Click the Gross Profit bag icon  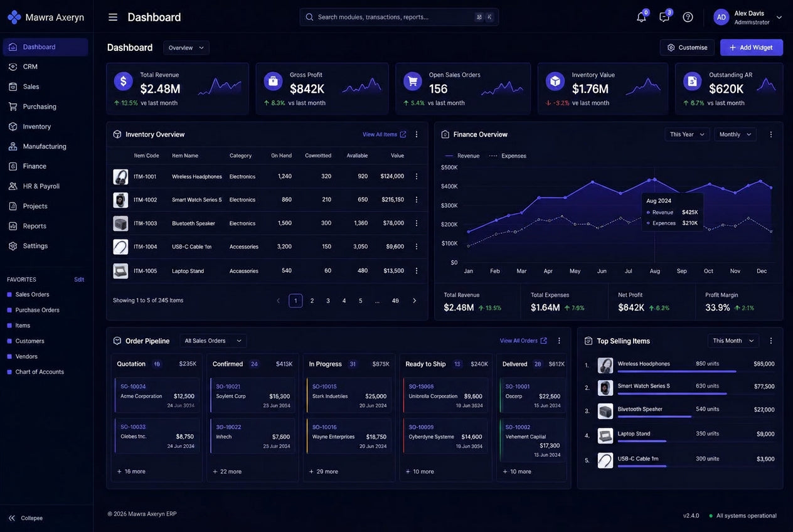273,81
